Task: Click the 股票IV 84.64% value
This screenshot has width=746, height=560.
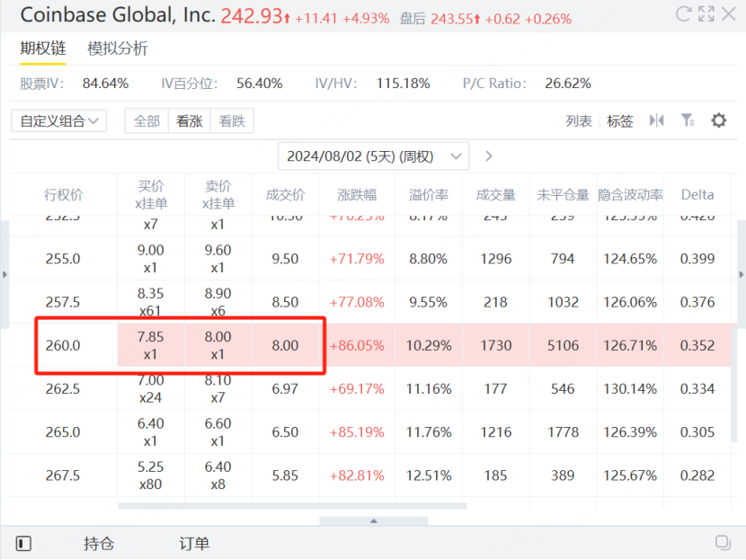Action: pyautogui.click(x=105, y=84)
